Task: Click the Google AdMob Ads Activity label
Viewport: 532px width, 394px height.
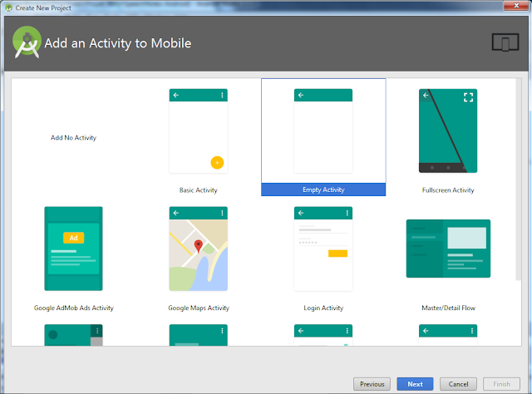Action: click(x=74, y=308)
